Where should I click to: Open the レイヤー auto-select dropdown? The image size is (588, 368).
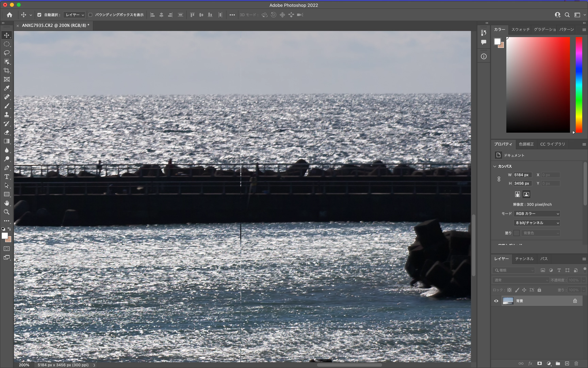pyautogui.click(x=74, y=15)
